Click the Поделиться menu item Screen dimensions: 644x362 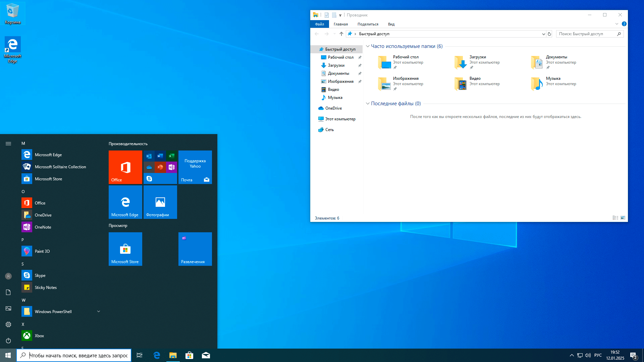tap(368, 24)
